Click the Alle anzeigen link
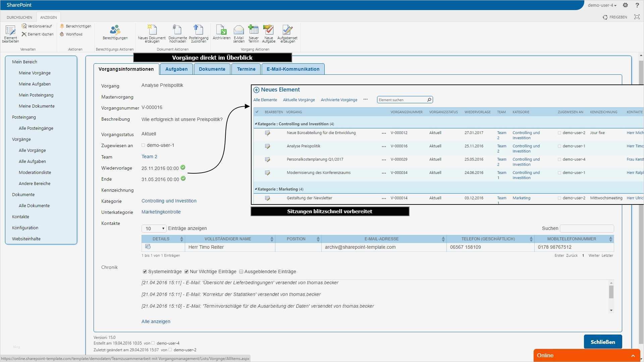Image resolution: width=644 pixels, height=362 pixels. (156, 321)
